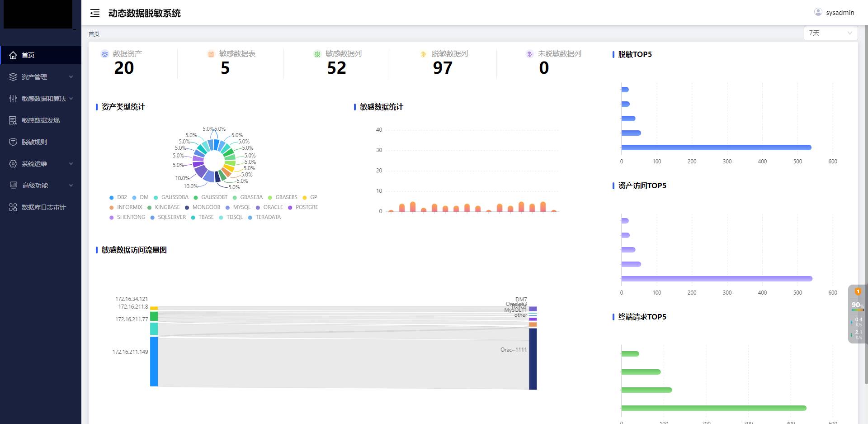This screenshot has width=868, height=424.
Task: Toggle GBASE8S legend entry
Action: tap(283, 197)
